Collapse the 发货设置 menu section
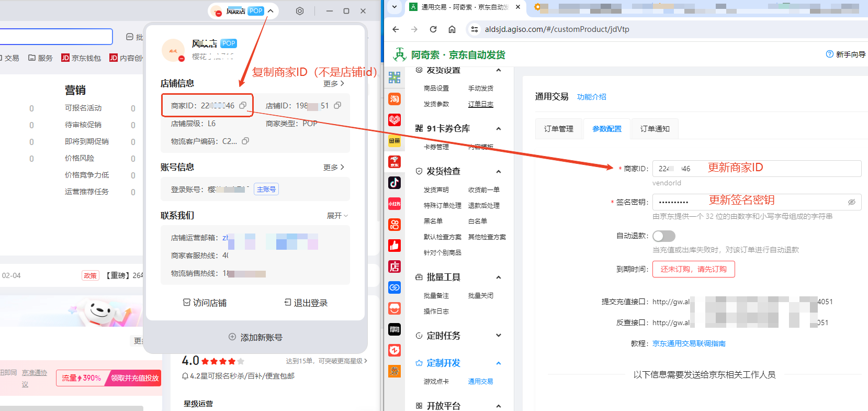The width and height of the screenshot is (868, 411). click(x=499, y=70)
